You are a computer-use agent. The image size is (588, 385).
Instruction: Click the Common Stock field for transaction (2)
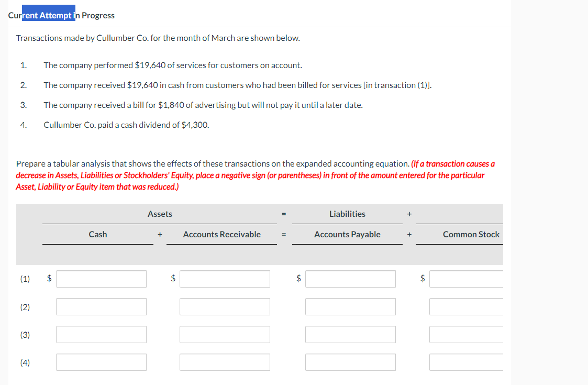tap(466, 306)
